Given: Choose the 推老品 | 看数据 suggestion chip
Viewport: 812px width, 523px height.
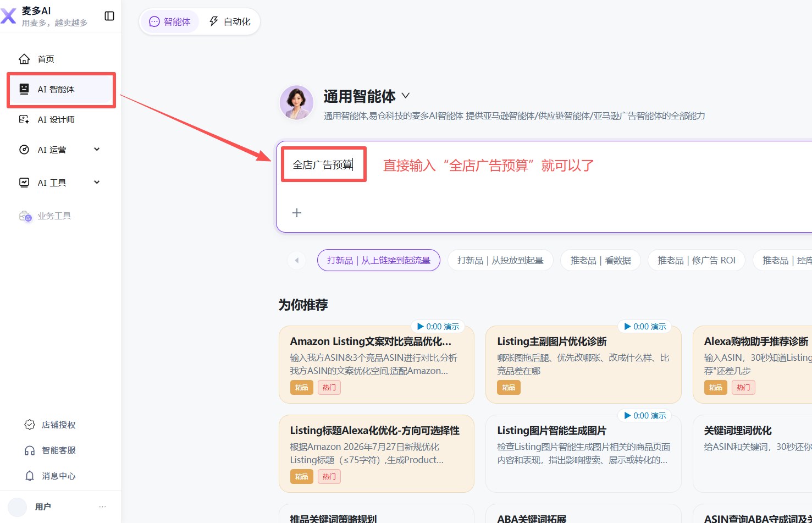Looking at the screenshot, I should tap(600, 260).
